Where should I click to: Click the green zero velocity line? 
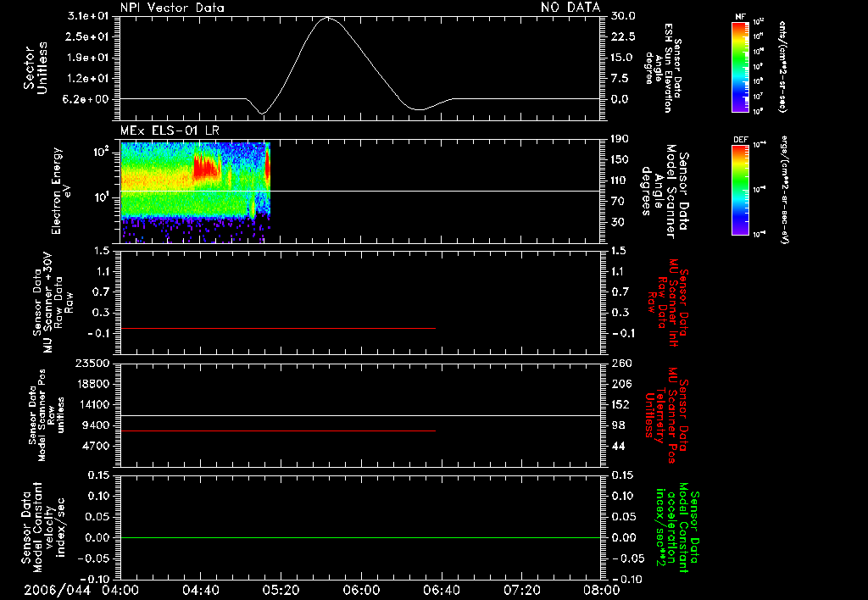pos(360,537)
